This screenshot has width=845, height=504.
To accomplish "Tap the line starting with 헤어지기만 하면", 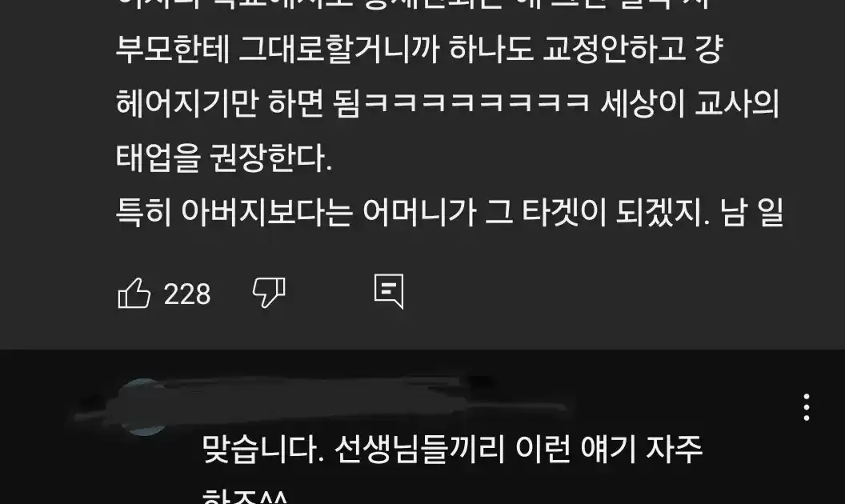I will tap(447, 103).
